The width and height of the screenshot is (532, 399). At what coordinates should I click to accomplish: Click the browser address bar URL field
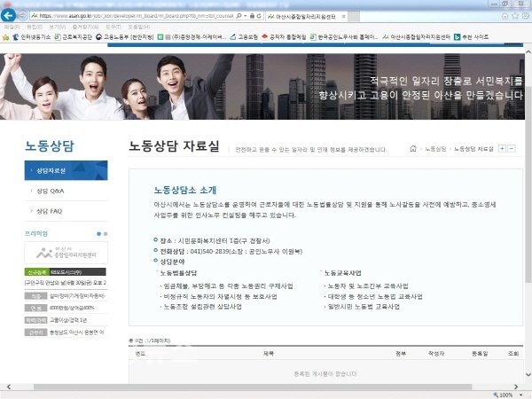[x=133, y=16]
